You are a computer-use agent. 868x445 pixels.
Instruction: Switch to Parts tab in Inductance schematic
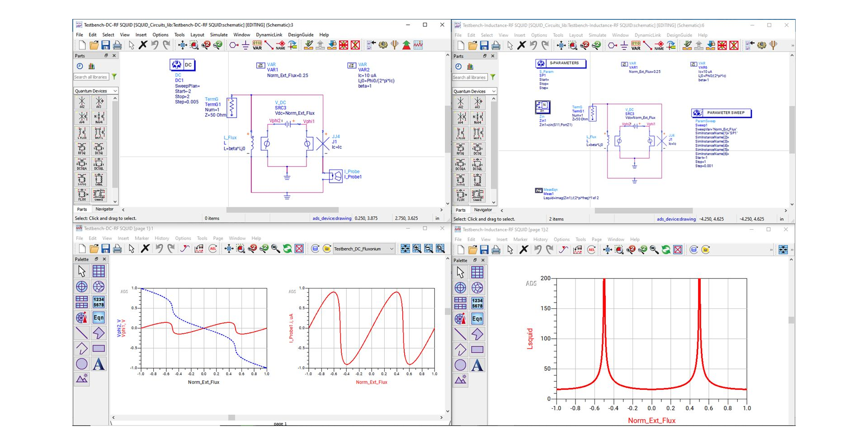(x=461, y=210)
